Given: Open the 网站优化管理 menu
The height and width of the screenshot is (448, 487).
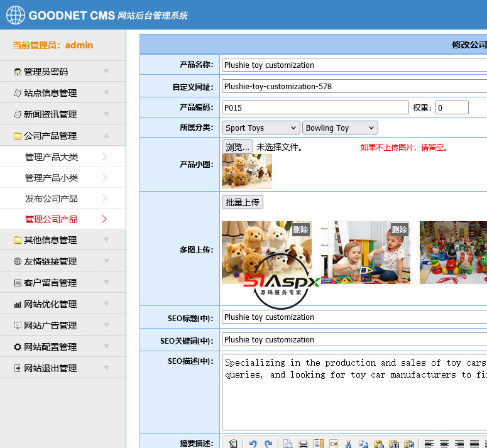Looking at the screenshot, I should click(x=63, y=304).
